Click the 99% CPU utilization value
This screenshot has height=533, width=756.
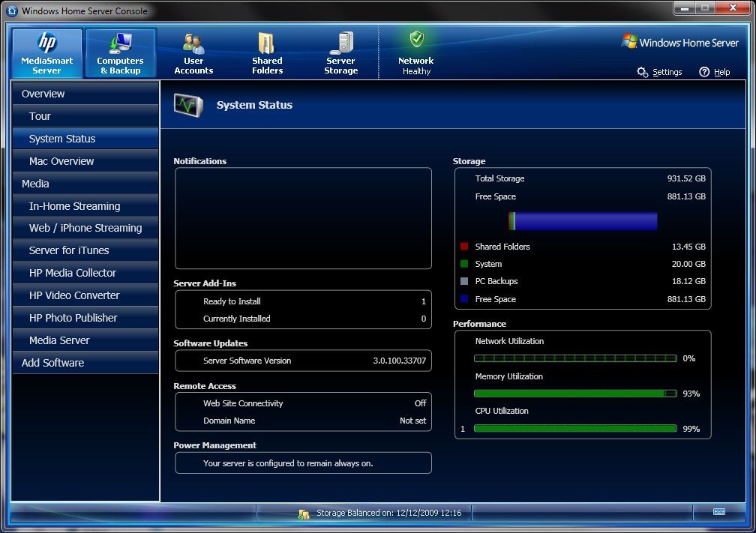click(x=691, y=429)
